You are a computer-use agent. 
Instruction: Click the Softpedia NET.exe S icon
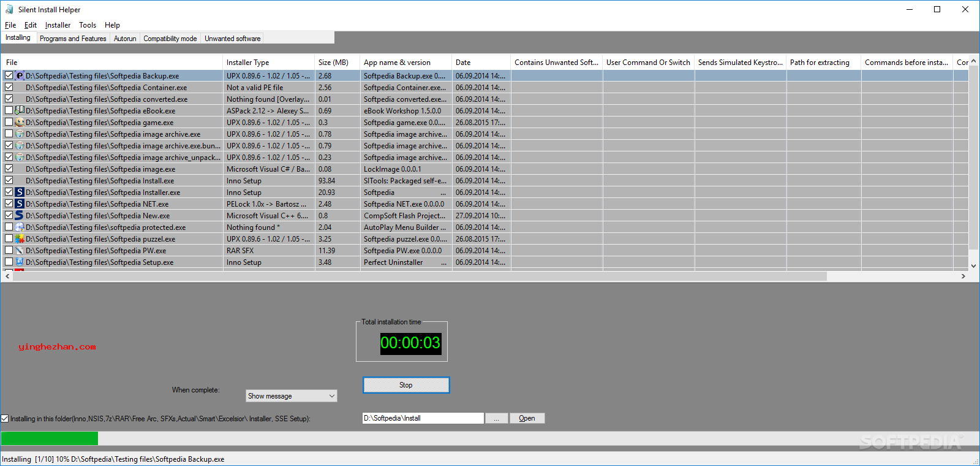tap(20, 204)
